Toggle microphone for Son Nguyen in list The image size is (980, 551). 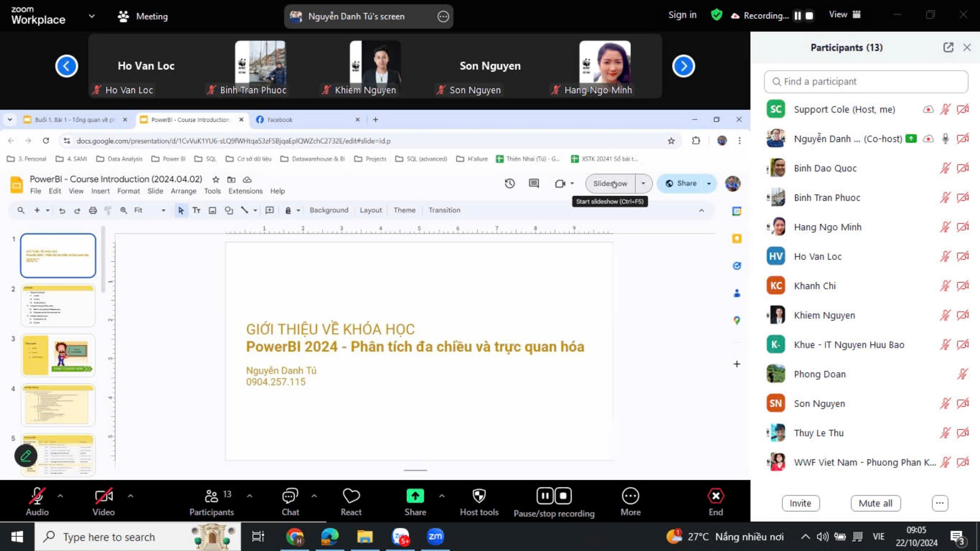(x=945, y=403)
